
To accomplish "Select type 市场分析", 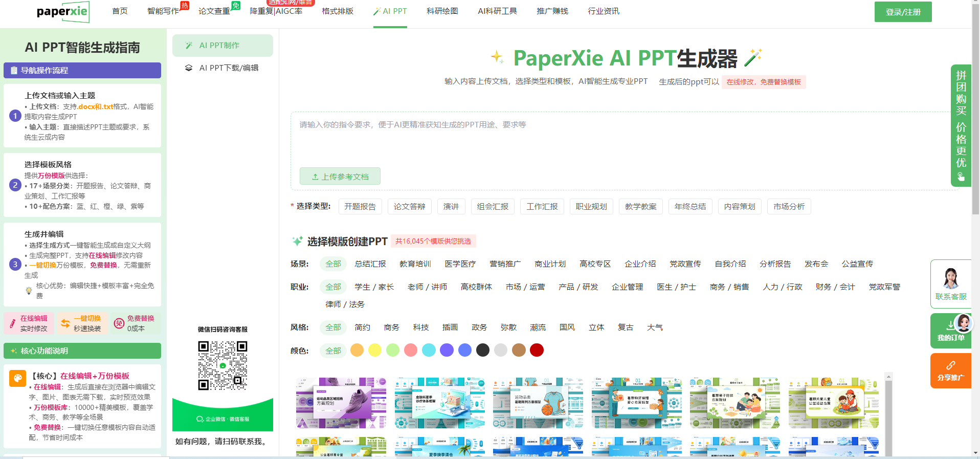I will 789,207.
